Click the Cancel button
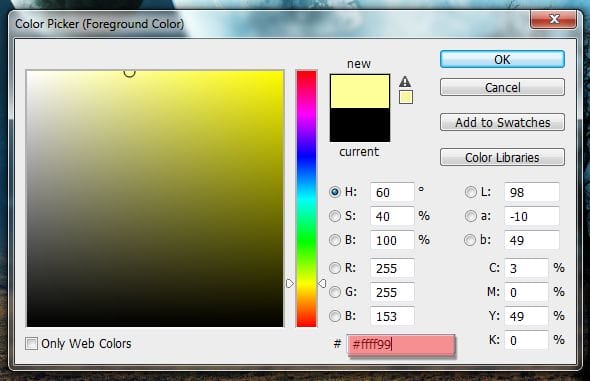 (x=502, y=87)
